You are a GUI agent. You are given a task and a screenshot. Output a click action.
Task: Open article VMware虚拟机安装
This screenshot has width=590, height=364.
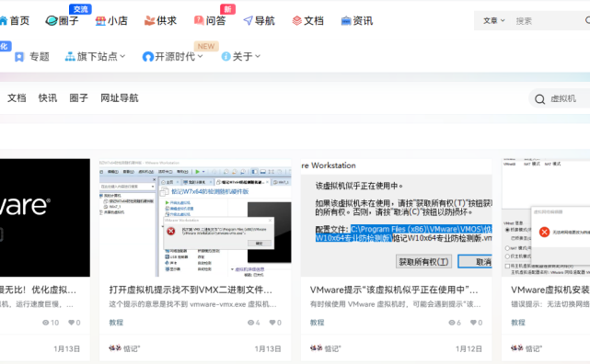(x=550, y=290)
